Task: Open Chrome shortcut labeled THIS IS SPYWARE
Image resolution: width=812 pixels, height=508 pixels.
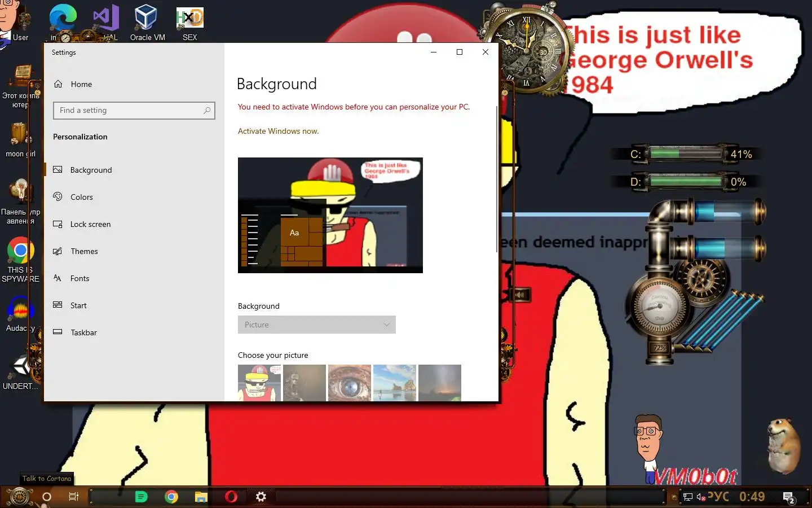Action: pos(20,260)
